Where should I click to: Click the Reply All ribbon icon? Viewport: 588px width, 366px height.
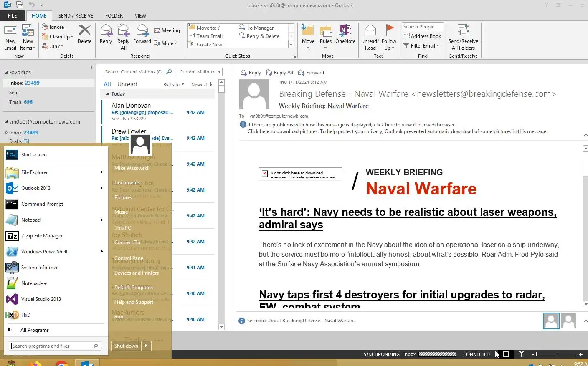pyautogui.click(x=123, y=37)
